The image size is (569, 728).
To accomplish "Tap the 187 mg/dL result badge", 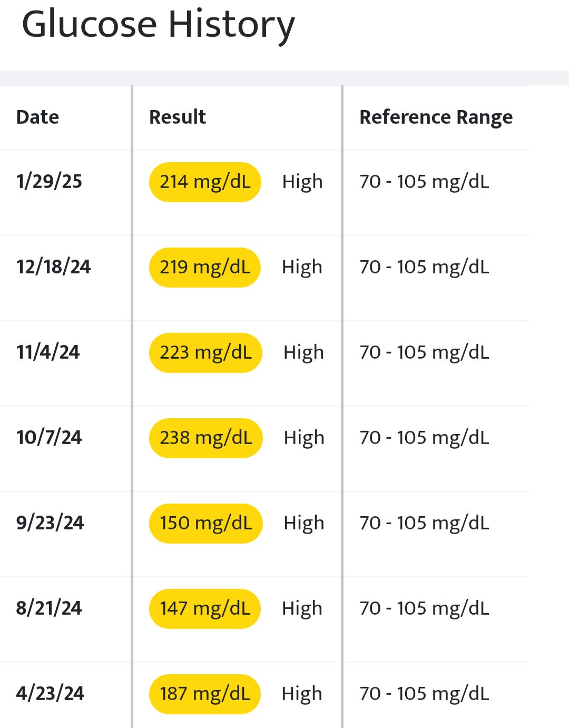I will click(x=205, y=694).
